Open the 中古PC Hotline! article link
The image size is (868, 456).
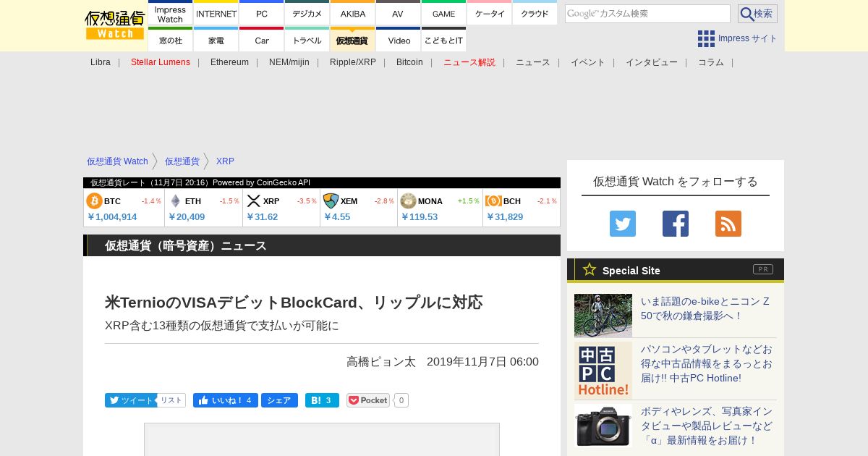point(707,363)
